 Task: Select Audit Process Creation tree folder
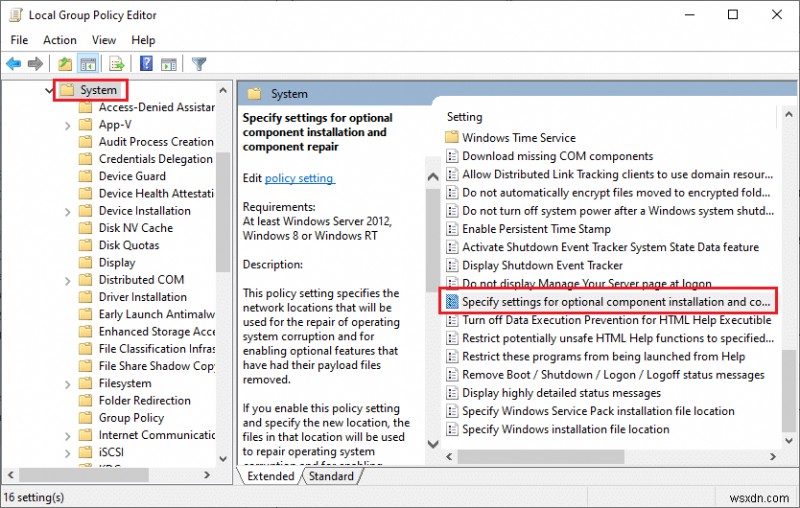coord(156,141)
